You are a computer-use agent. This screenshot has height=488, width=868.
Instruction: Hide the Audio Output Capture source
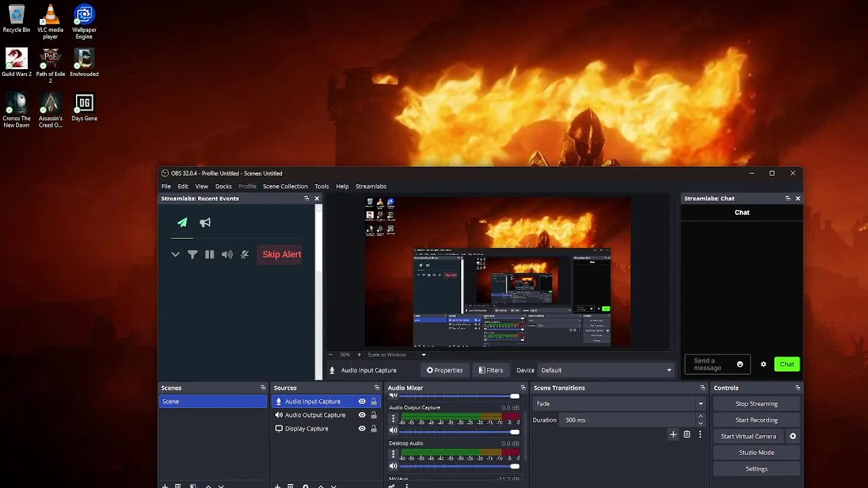[x=362, y=415]
